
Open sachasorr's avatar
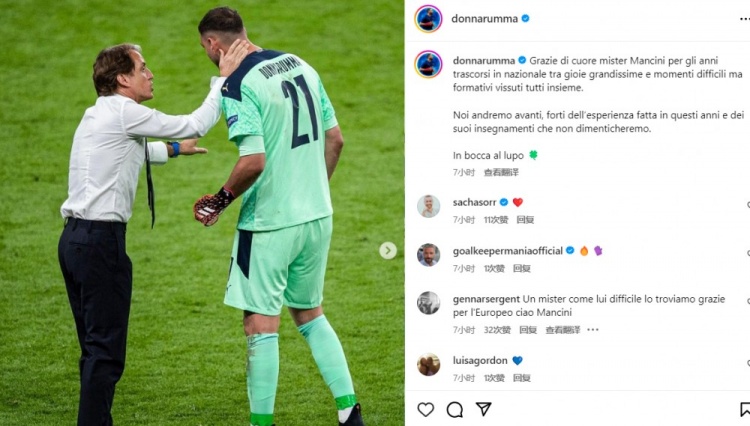click(x=428, y=207)
